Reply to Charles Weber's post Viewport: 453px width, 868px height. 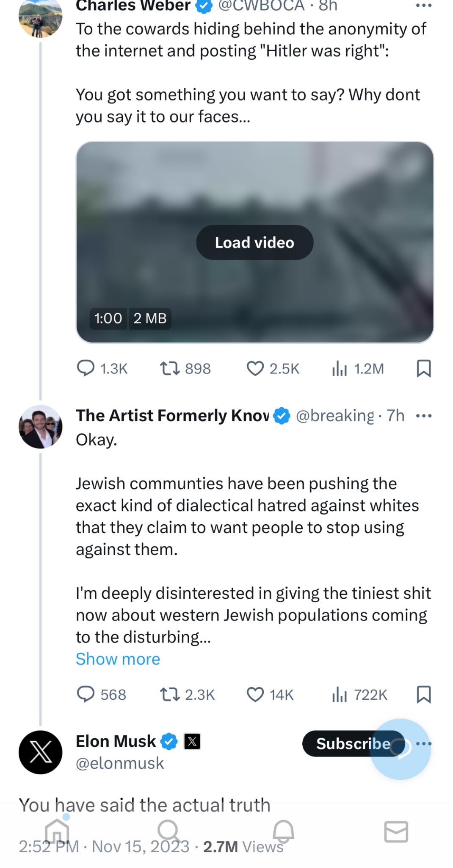86,368
